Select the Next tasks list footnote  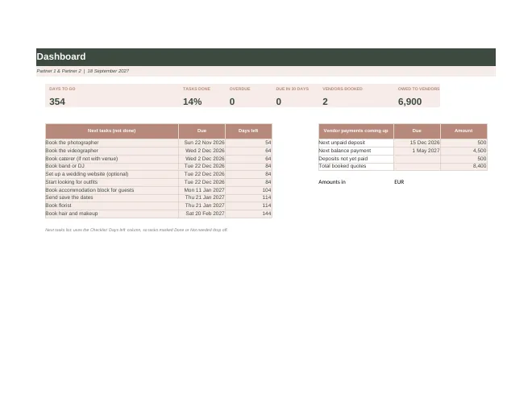click(136, 230)
